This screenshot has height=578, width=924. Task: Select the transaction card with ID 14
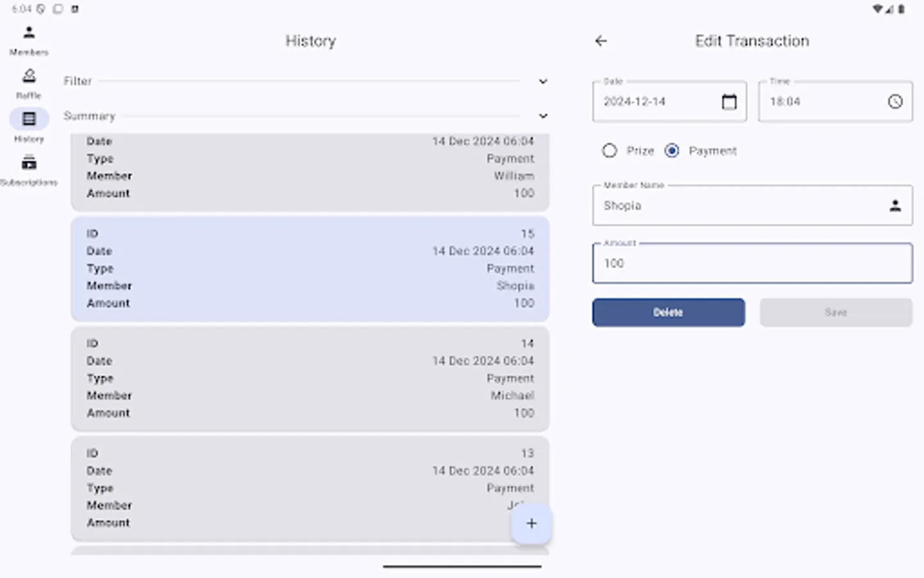[310, 379]
